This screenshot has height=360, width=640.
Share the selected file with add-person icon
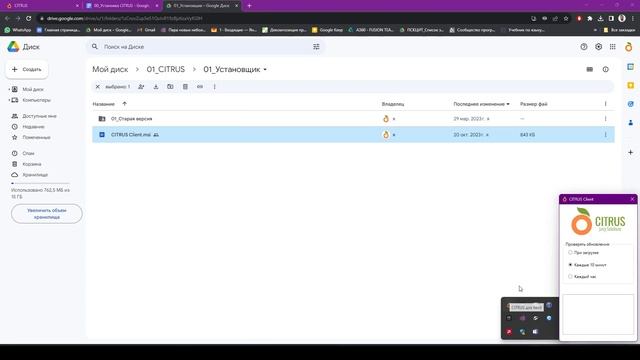pyautogui.click(x=141, y=87)
